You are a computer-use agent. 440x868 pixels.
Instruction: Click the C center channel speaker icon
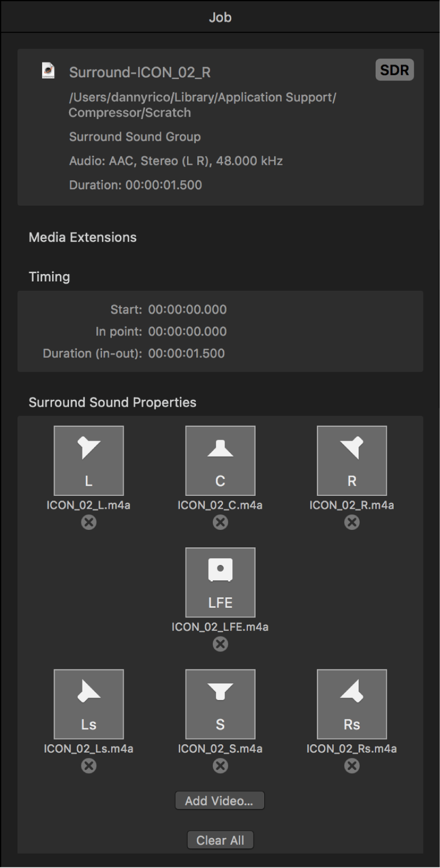tap(220, 460)
